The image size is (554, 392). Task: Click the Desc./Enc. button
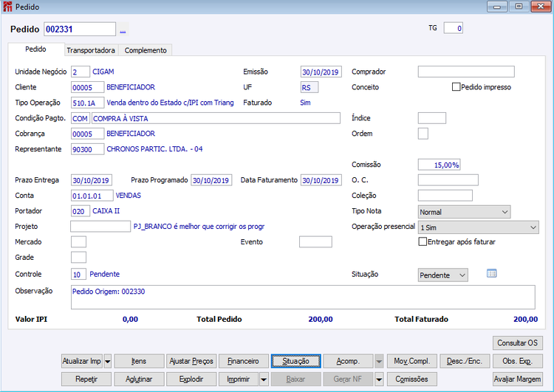(465, 361)
